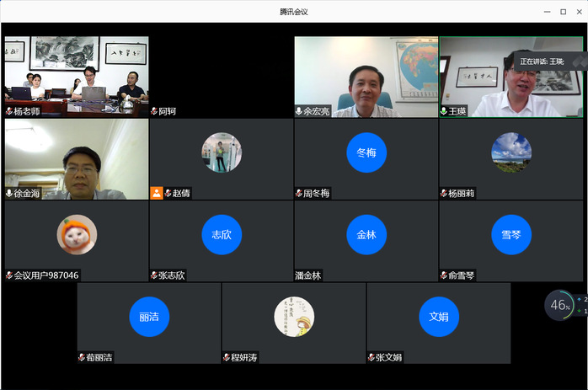This screenshot has width=588, height=390.
Task: Click the microphone icon next to 余宏亮
Action: (x=299, y=111)
